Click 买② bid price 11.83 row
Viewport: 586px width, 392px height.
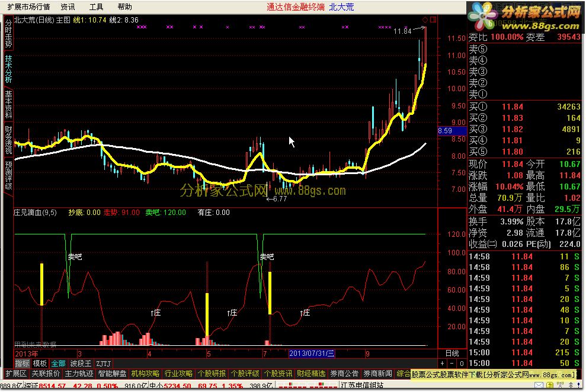pyautogui.click(x=524, y=118)
